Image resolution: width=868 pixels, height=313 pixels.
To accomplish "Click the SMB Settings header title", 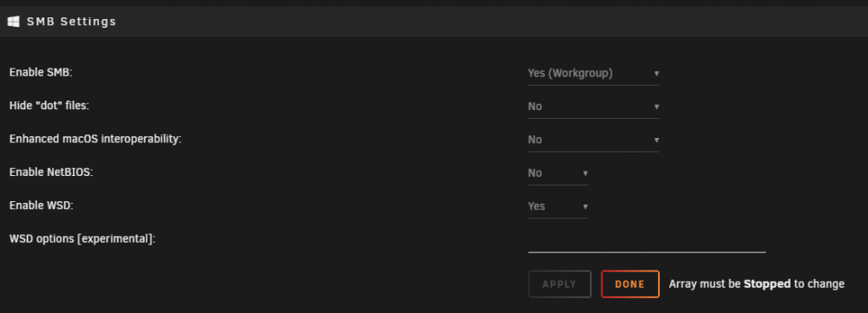I will point(71,22).
